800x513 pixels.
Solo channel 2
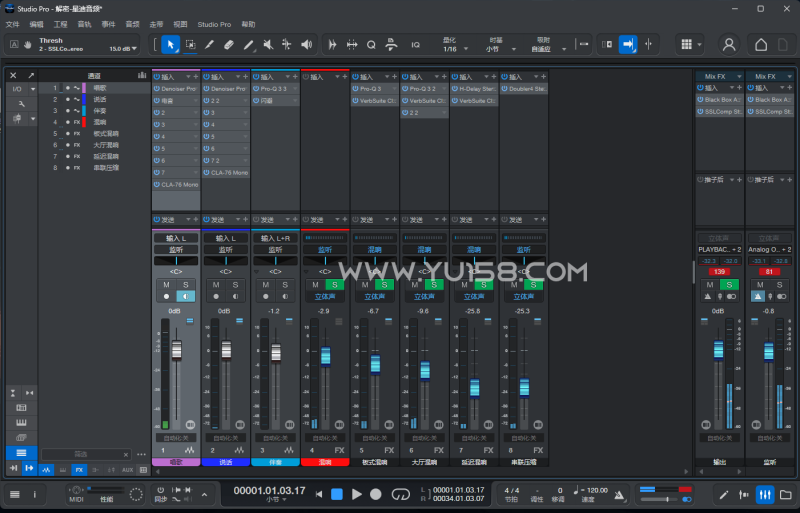pyautogui.click(x=235, y=285)
